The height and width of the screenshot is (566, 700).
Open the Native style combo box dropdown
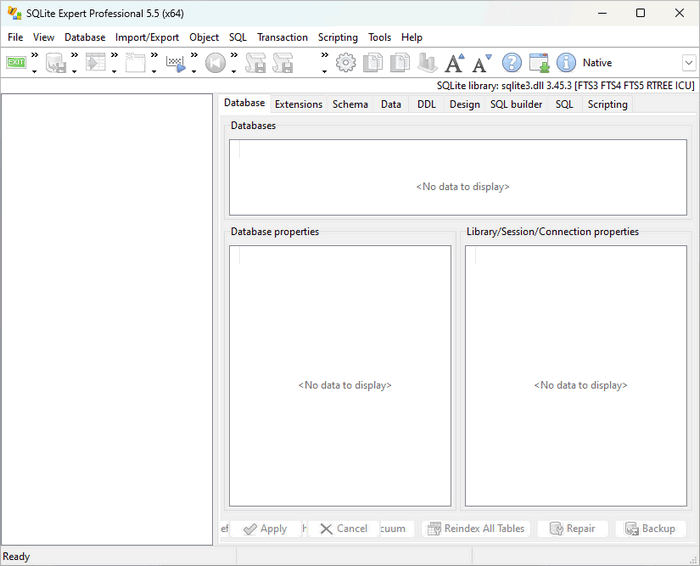click(688, 63)
